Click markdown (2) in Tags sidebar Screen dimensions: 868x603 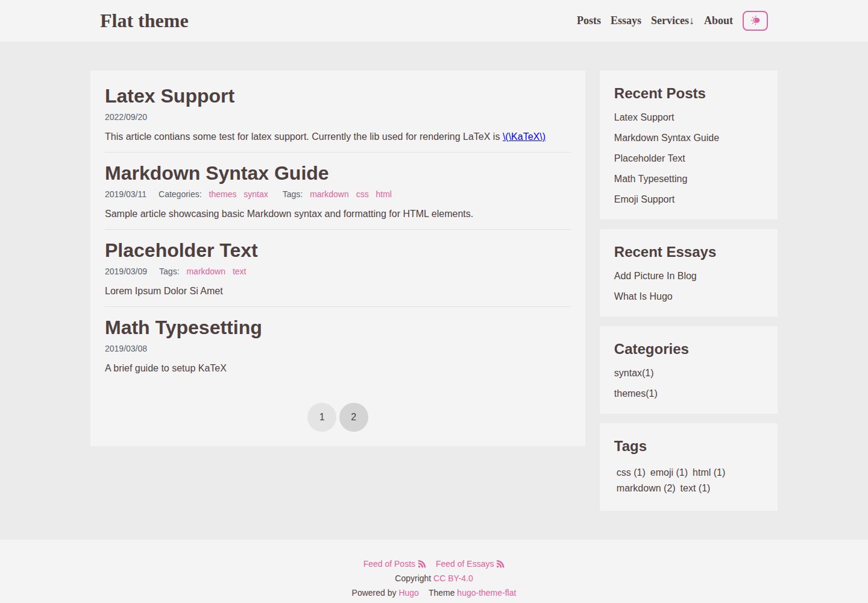[646, 488]
